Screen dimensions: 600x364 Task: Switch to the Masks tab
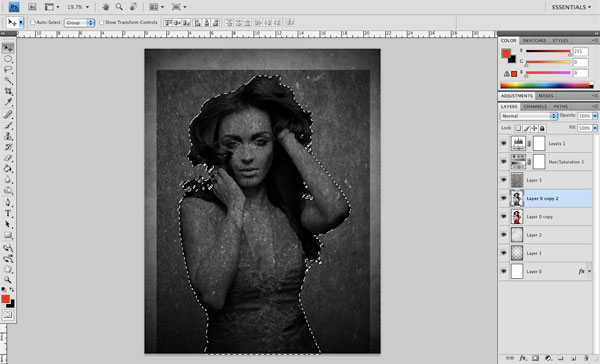click(x=546, y=96)
